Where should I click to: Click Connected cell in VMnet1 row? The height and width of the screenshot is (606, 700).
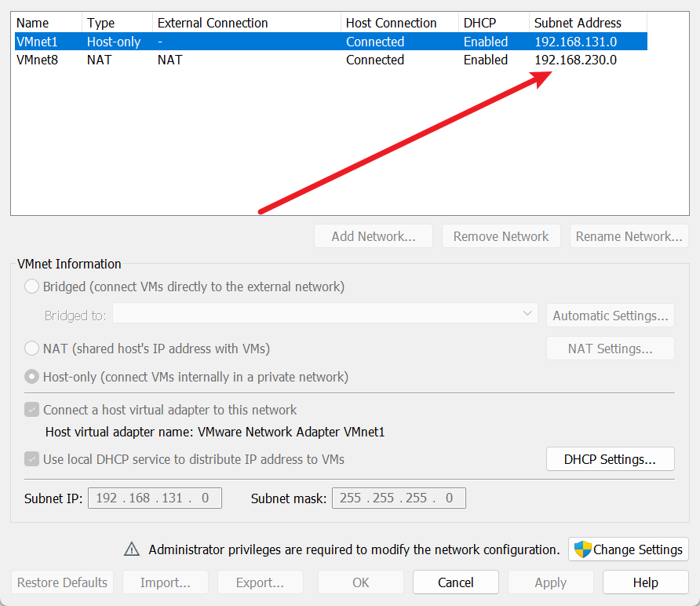point(375,42)
